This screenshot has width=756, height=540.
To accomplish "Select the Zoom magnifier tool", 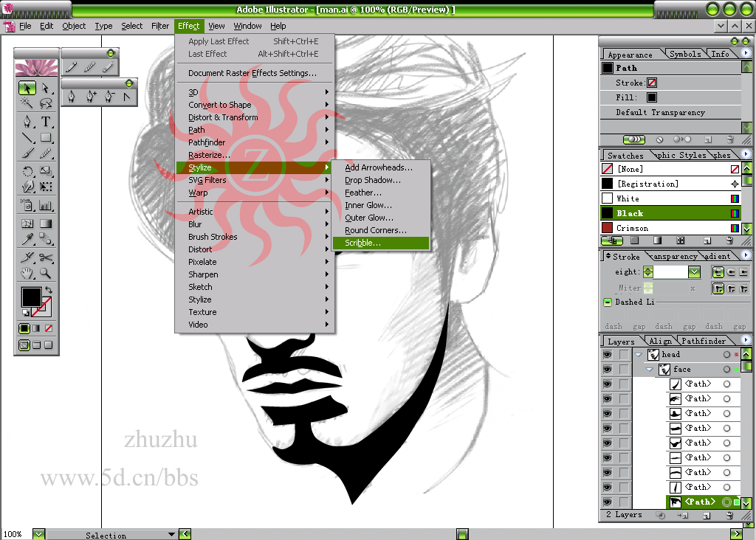I will point(46,273).
